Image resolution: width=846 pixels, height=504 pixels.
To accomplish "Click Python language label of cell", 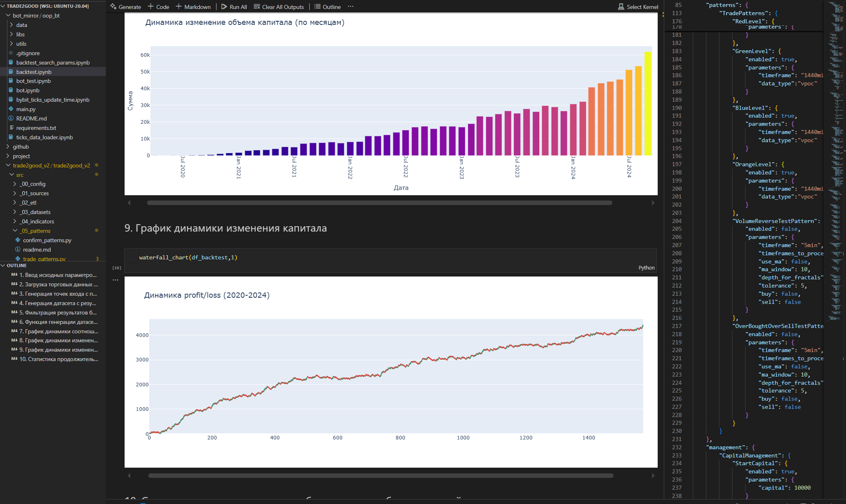I will (x=646, y=268).
